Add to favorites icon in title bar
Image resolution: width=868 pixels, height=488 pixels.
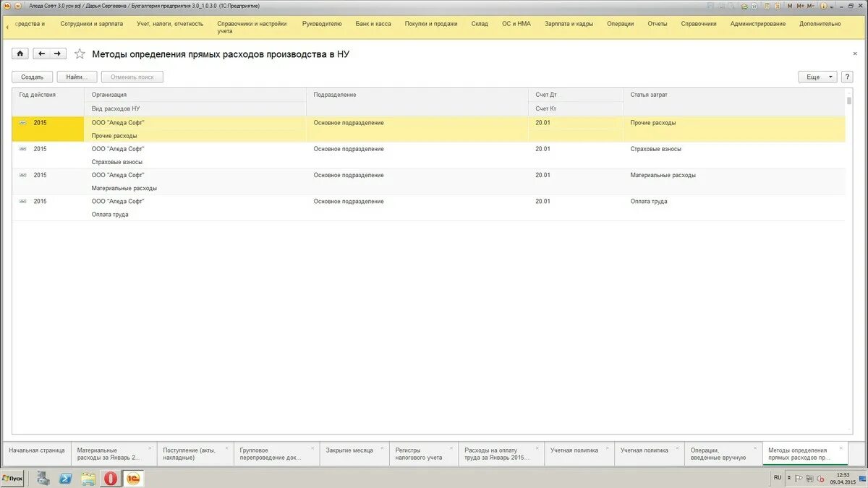(744, 7)
